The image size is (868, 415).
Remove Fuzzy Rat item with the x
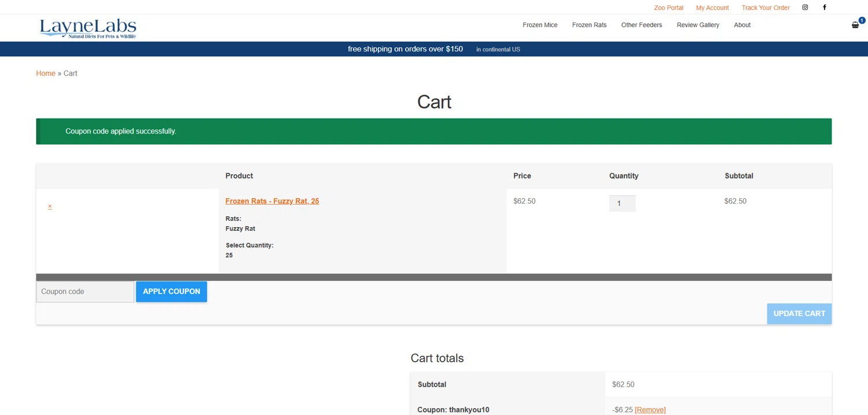[x=50, y=206]
